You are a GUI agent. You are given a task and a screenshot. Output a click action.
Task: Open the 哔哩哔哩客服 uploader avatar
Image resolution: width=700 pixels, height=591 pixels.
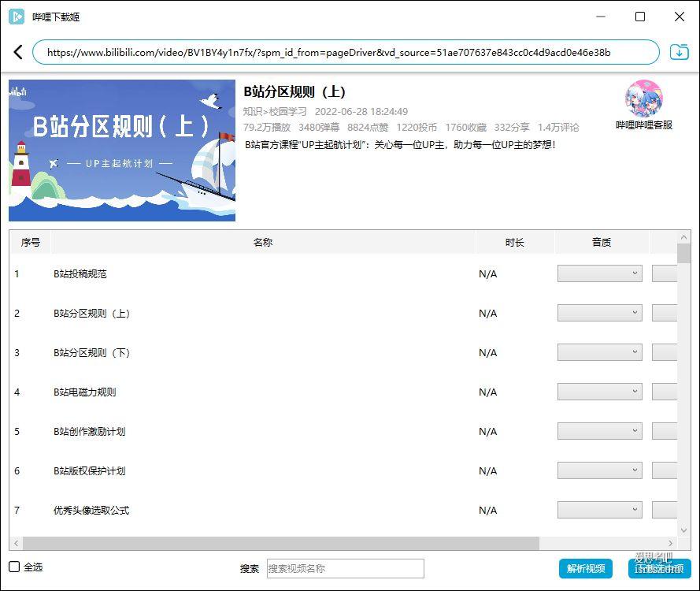[x=644, y=98]
